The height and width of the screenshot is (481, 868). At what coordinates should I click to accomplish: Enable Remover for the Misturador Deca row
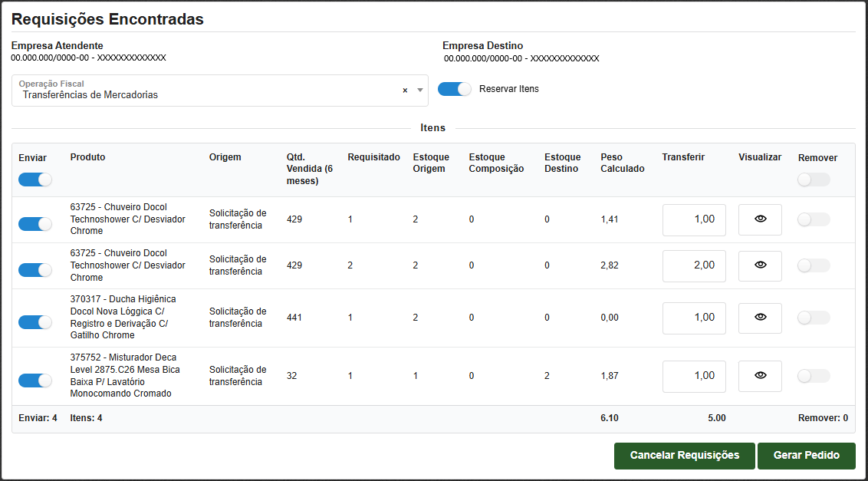tap(814, 376)
